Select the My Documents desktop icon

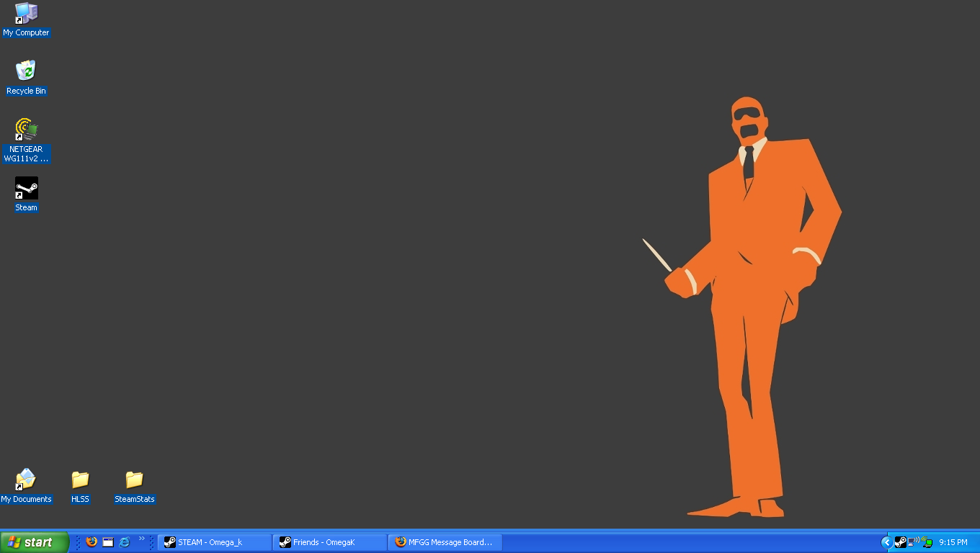(x=26, y=480)
